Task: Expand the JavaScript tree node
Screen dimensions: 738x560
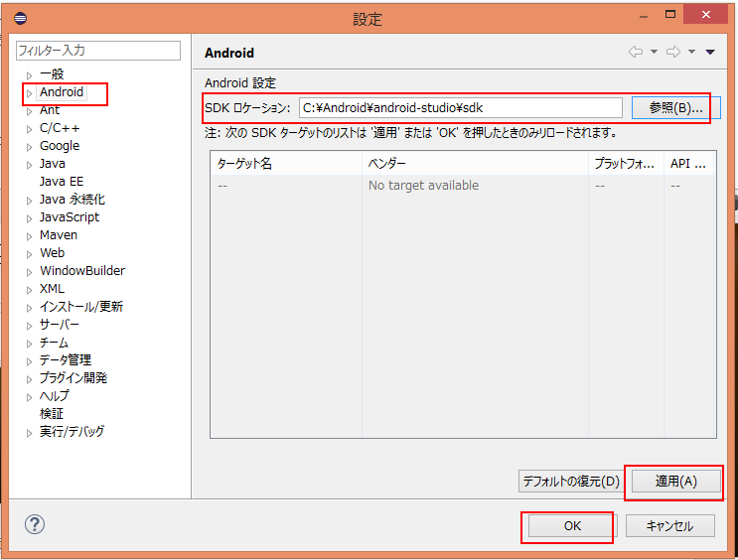Action: coord(29,218)
